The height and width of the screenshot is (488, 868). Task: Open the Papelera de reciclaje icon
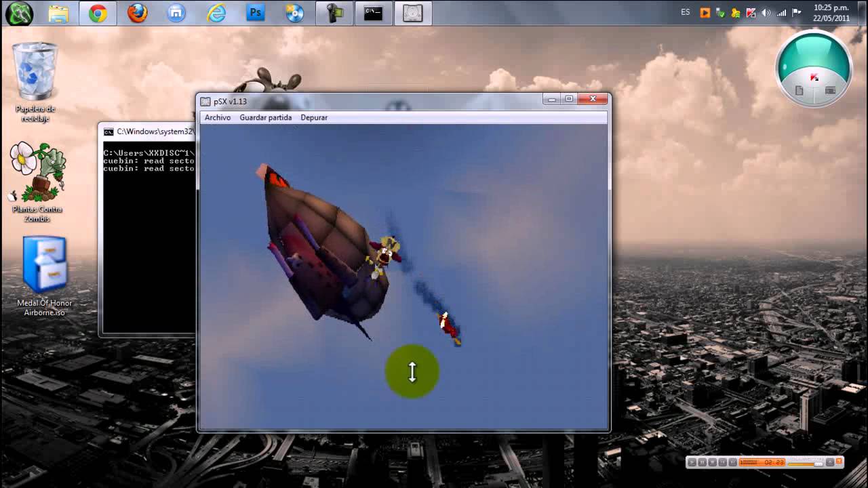[35, 81]
